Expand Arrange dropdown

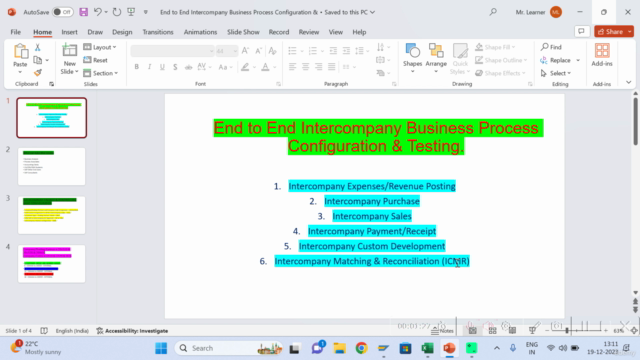tap(436, 71)
